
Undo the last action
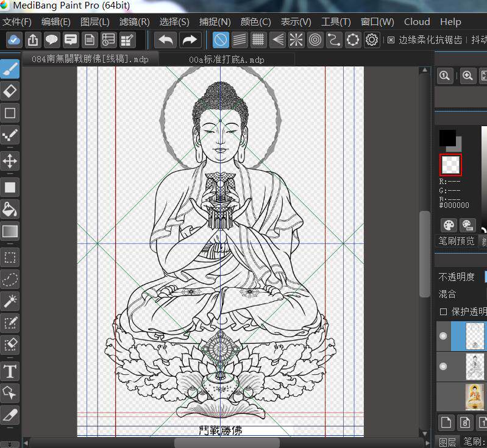coord(166,40)
